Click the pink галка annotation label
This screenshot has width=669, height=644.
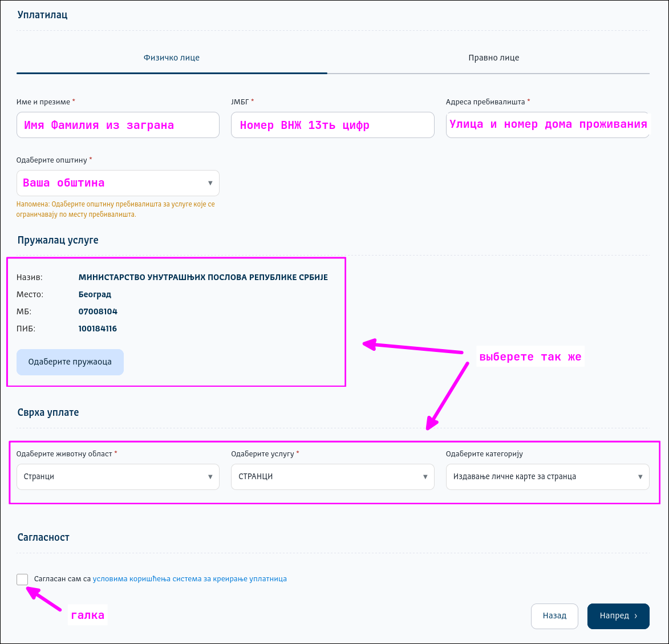click(87, 615)
